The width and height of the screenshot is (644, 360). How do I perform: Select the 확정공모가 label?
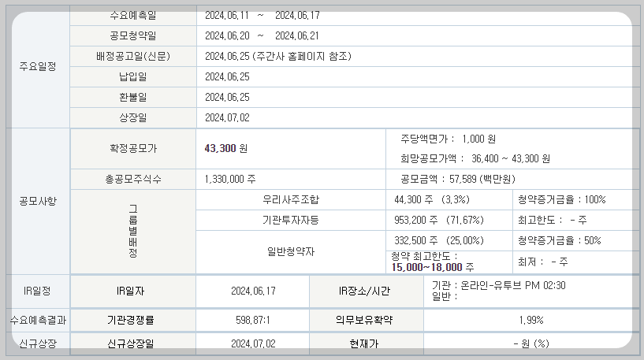tap(133, 148)
